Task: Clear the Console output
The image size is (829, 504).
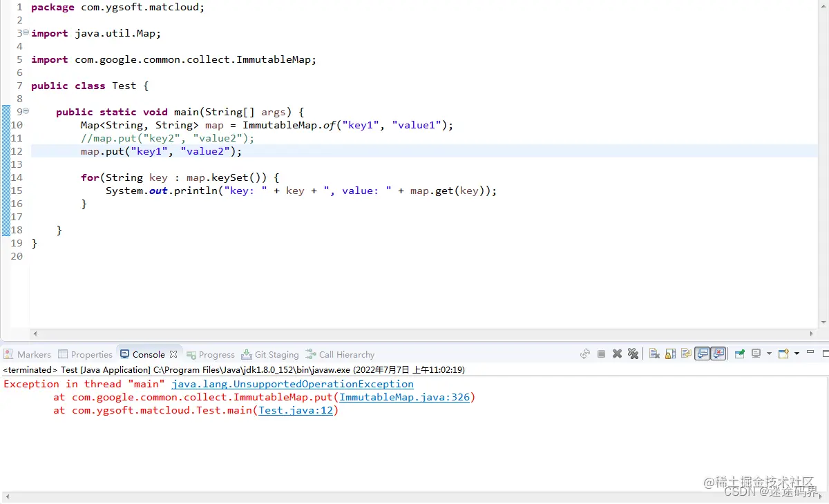Action: [x=655, y=353]
